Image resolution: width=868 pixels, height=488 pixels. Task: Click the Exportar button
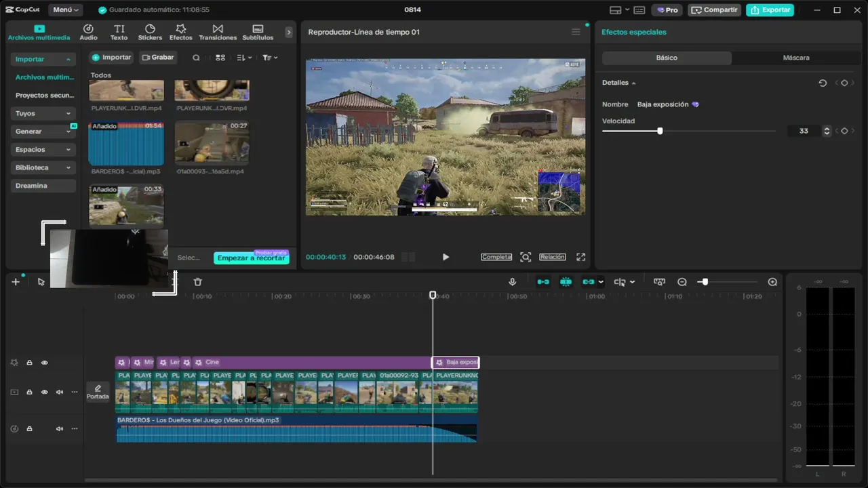tap(770, 10)
